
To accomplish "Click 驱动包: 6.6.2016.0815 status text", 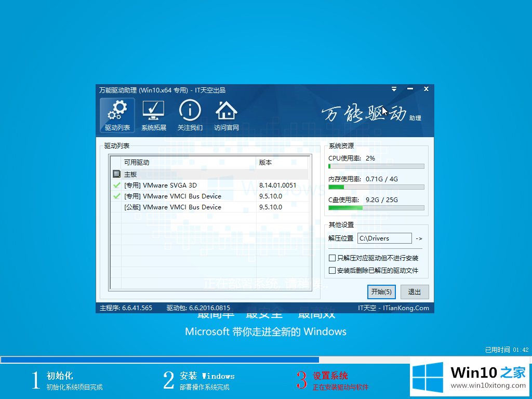I will pyautogui.click(x=198, y=308).
